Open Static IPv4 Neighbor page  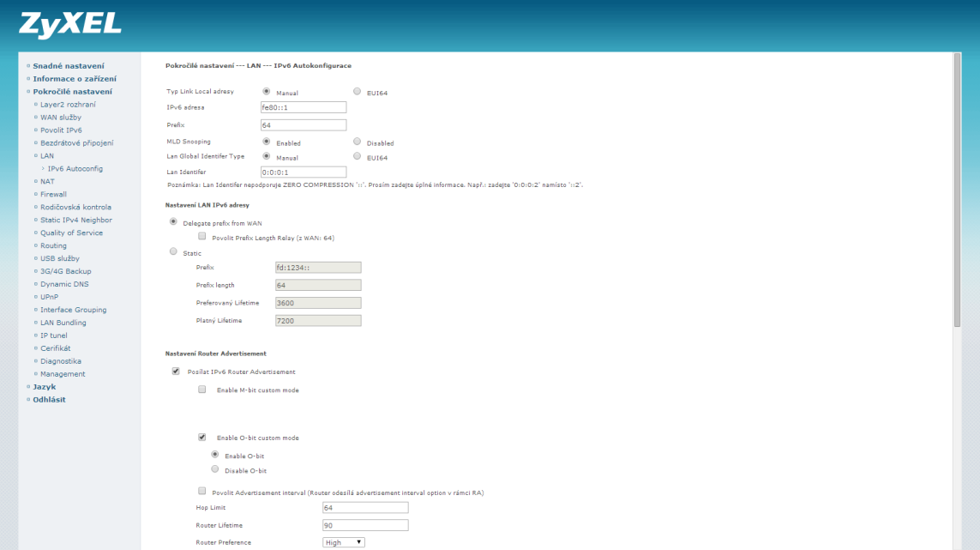tap(76, 220)
